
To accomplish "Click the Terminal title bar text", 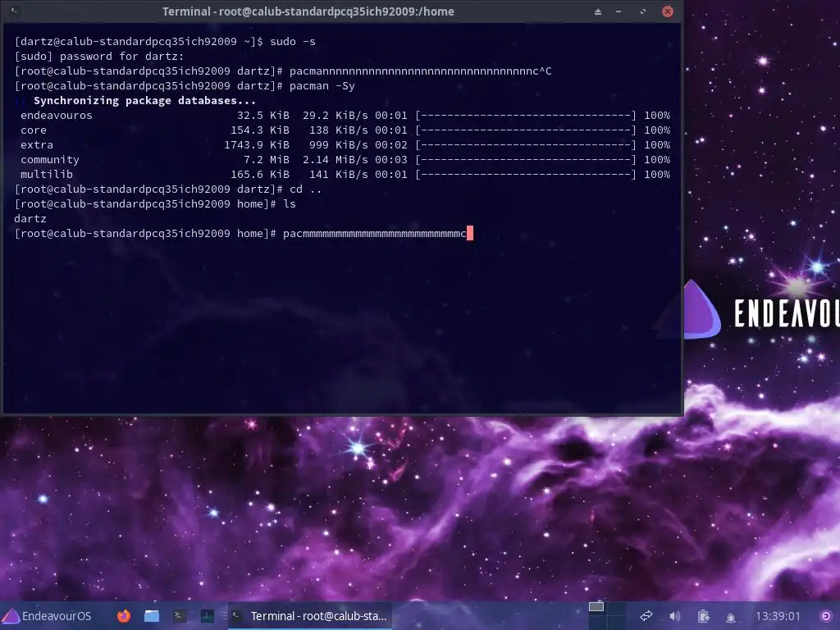I will (x=308, y=11).
